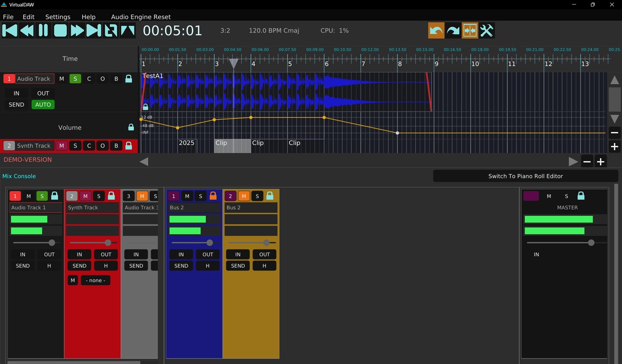
Task: Click the undo arrow icon
Action: [436, 31]
